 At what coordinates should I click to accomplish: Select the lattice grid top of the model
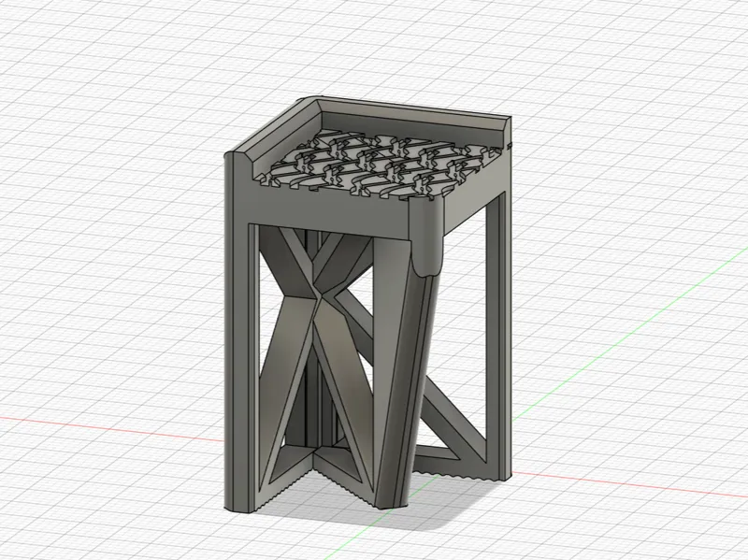(x=381, y=167)
